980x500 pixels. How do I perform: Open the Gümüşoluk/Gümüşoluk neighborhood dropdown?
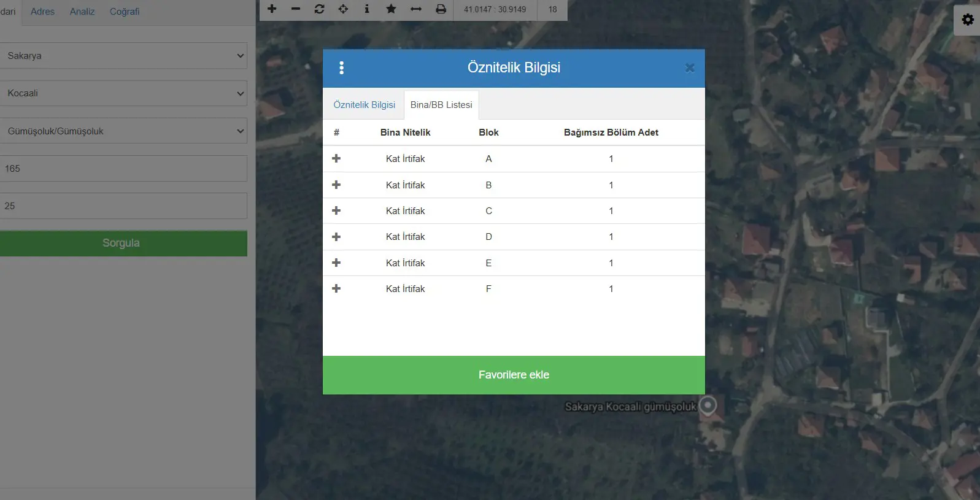[x=123, y=131]
